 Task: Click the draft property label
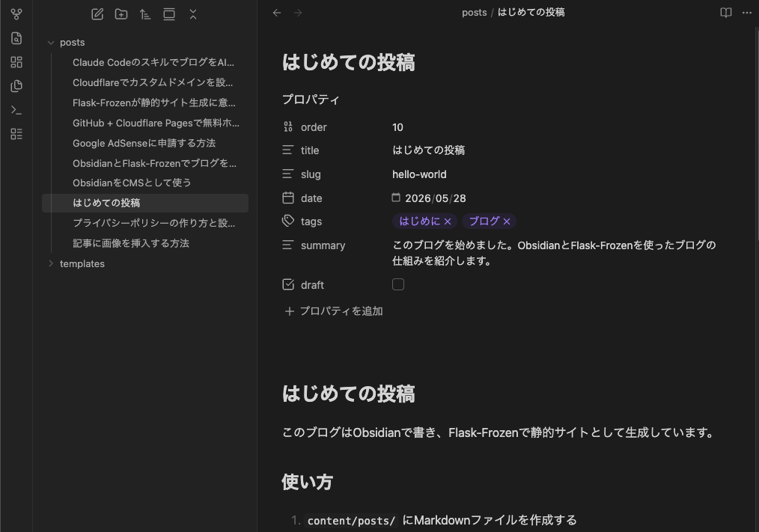click(312, 285)
